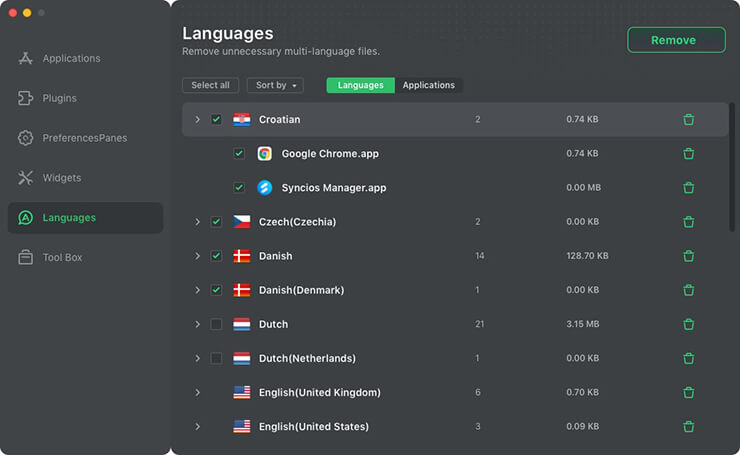This screenshot has width=740, height=455.
Task: Click trash icon for Danish(Denmark)
Action: tap(689, 290)
